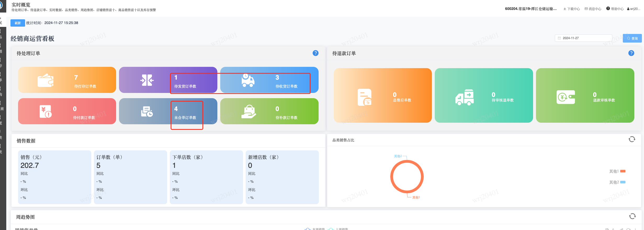Open the wrj20... user account menu
This screenshot has height=230, width=644.
coord(634,9)
